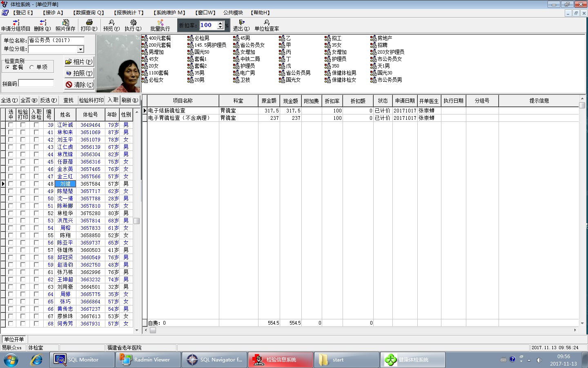The width and height of the screenshot is (588, 368).
Task: Switch to 检验信息系统 in the taskbar
Action: point(280,360)
